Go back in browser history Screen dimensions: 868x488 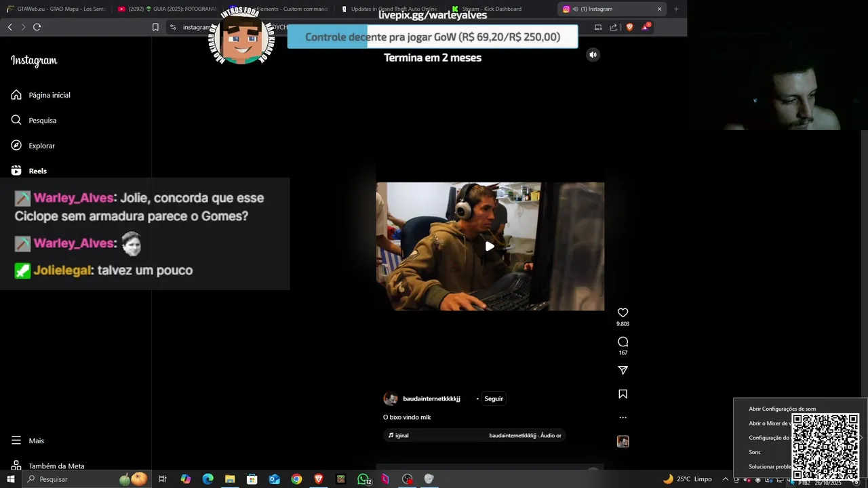[x=9, y=27]
